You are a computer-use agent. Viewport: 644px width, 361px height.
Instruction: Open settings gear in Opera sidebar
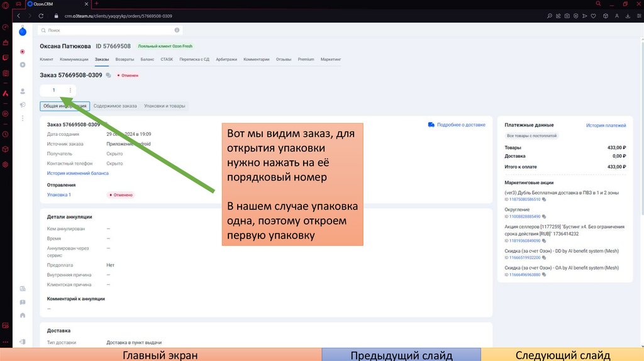(5, 164)
